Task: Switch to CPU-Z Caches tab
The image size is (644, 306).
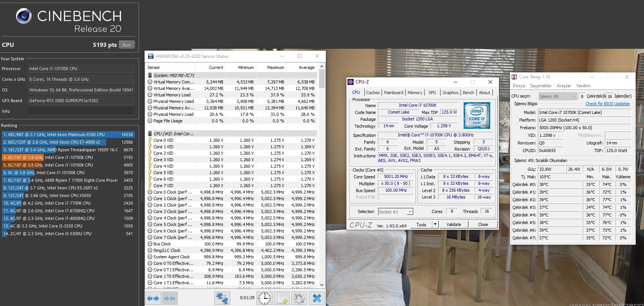Action: point(373,93)
